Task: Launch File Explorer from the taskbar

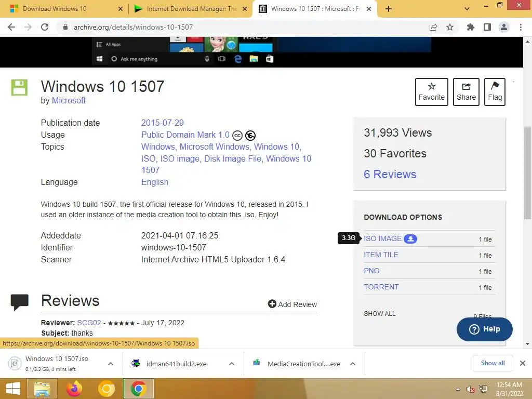Action: (x=42, y=389)
